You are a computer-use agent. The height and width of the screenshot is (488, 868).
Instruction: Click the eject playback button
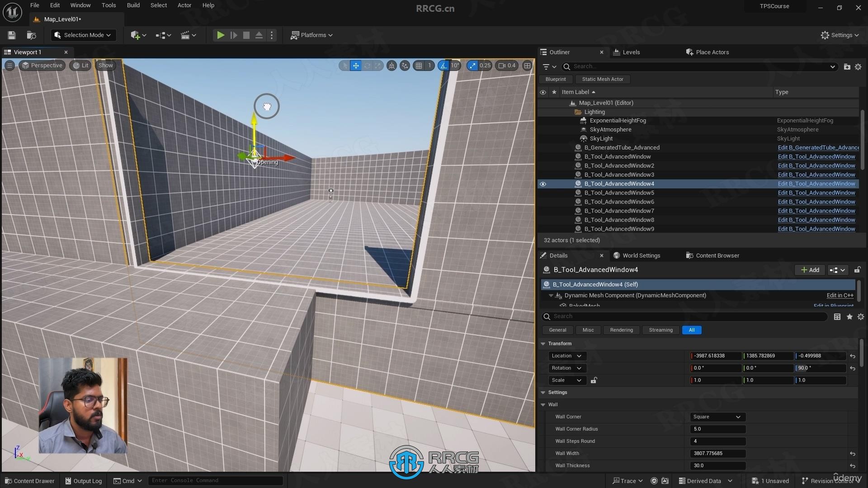(x=259, y=35)
